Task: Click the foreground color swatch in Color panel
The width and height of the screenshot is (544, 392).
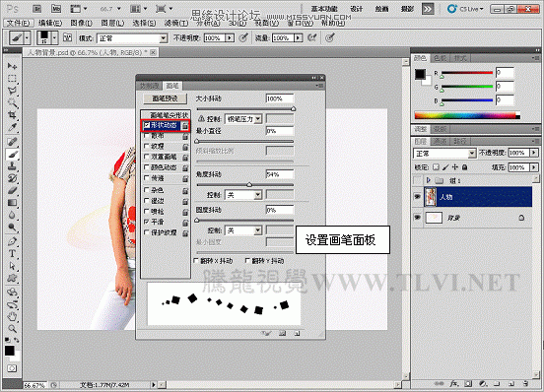Action: pos(420,74)
